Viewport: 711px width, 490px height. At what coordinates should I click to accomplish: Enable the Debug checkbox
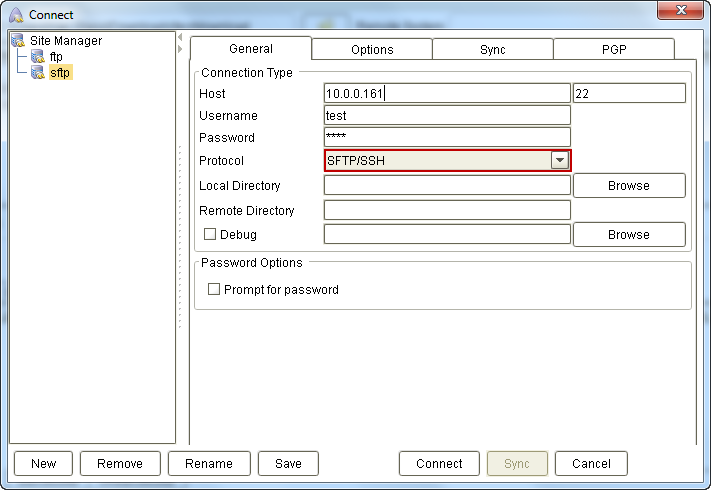(x=210, y=235)
